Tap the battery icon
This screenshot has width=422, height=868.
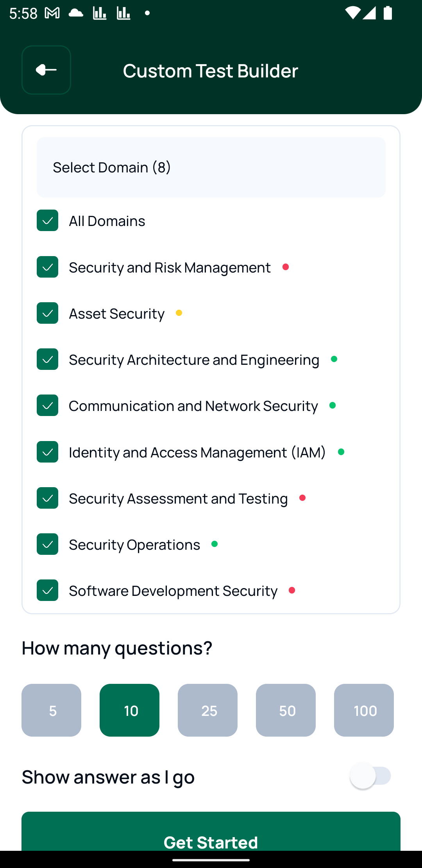388,13
